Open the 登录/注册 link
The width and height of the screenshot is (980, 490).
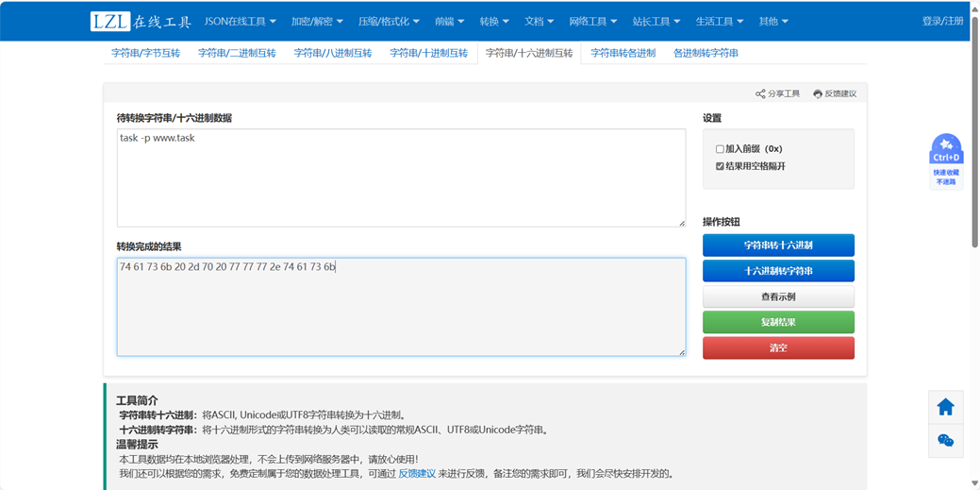click(942, 21)
